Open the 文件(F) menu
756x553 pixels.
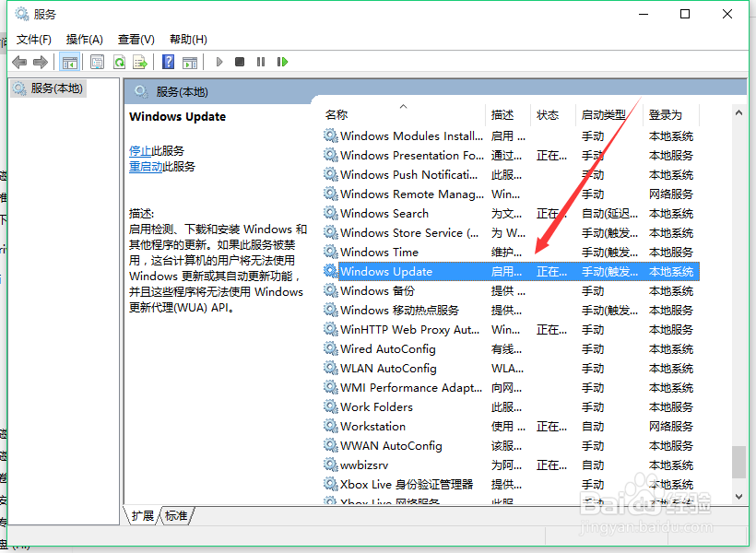tap(34, 40)
